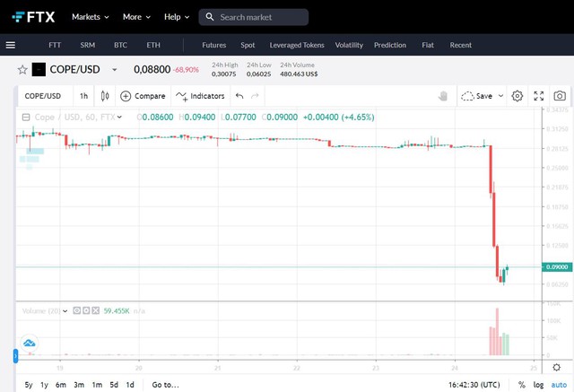Screen dimensions: 574x392
Task: Toggle log scale mode
Action: point(538,385)
